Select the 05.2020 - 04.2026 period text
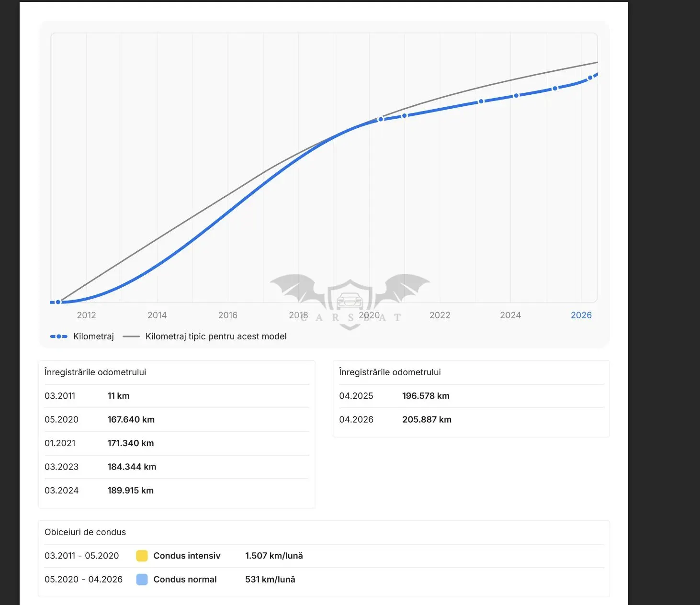Screen dimensions: 700x605 83,580
